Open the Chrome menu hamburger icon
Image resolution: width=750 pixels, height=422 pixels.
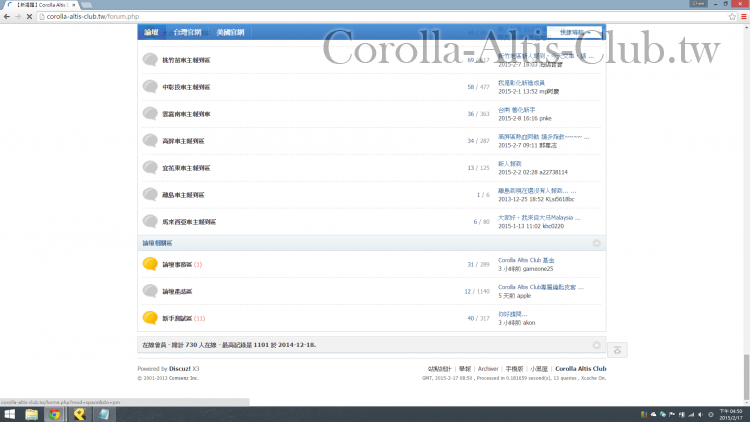(x=744, y=16)
